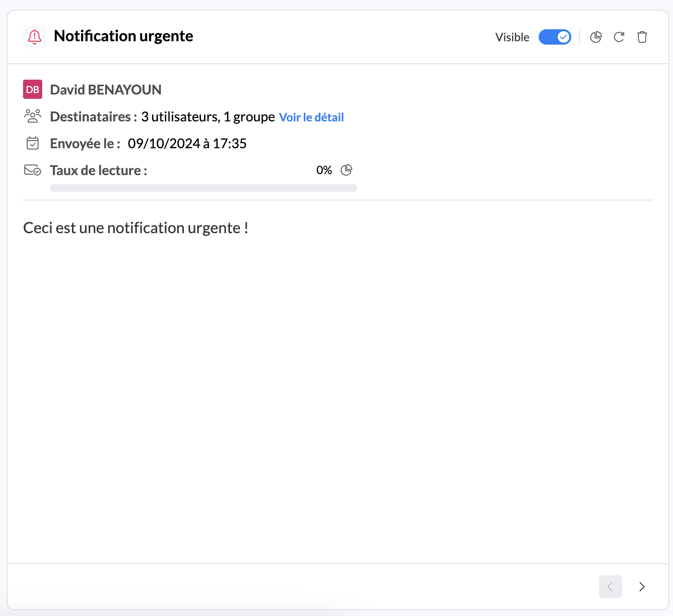Click the message body 'Ceci est une notification urgente !'

(135, 228)
